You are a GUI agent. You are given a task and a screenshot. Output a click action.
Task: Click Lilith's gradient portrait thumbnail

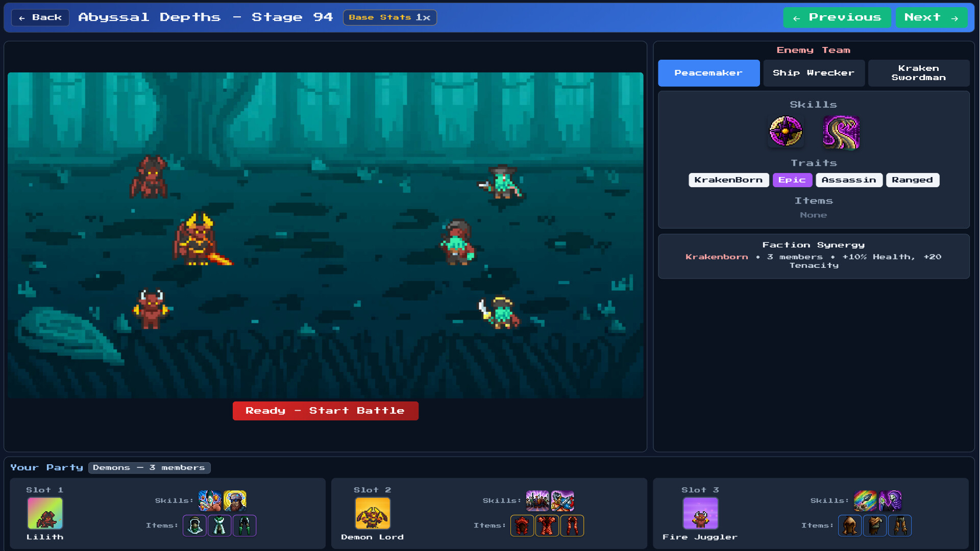coord(45,513)
